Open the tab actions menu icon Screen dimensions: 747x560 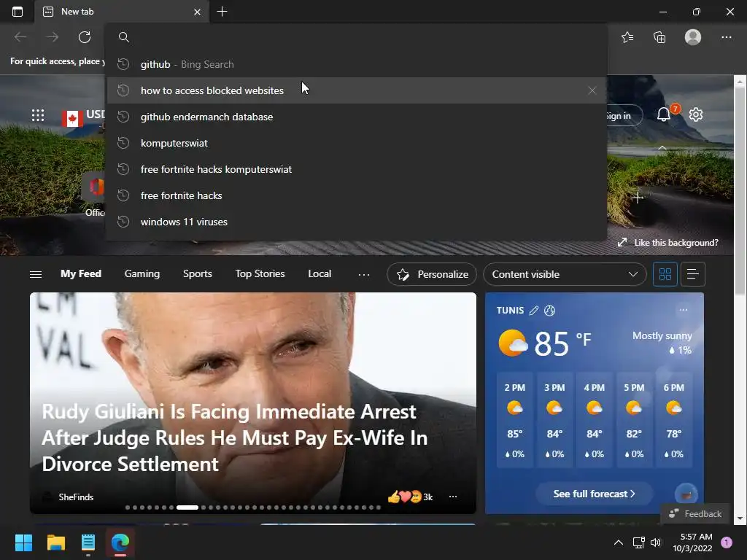(x=18, y=12)
